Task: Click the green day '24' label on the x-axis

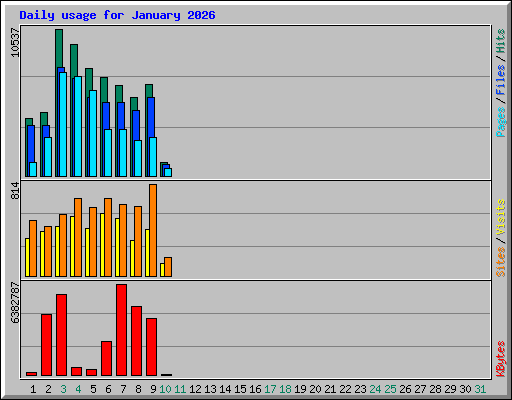Action: click(375, 389)
